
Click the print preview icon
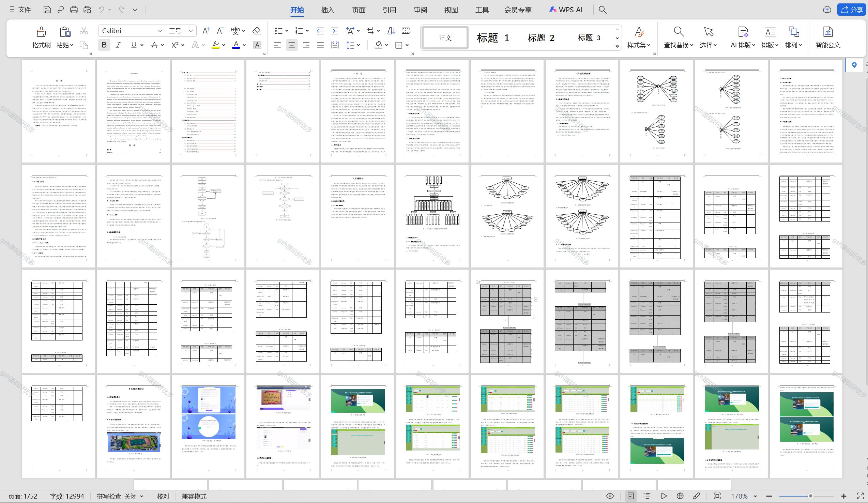[x=88, y=10]
